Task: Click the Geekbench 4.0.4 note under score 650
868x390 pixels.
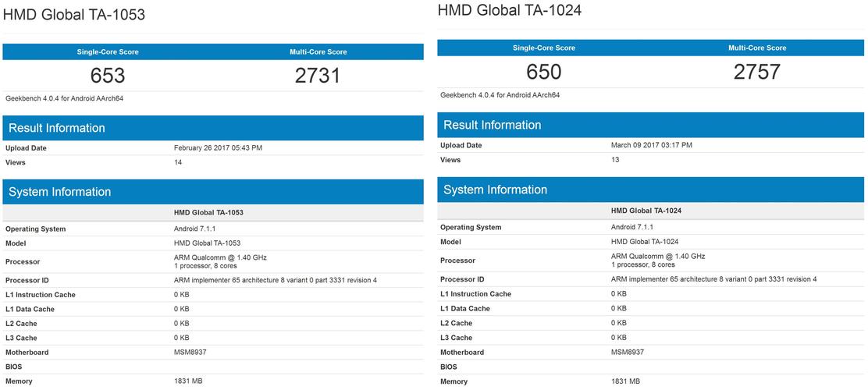Action: (500, 95)
